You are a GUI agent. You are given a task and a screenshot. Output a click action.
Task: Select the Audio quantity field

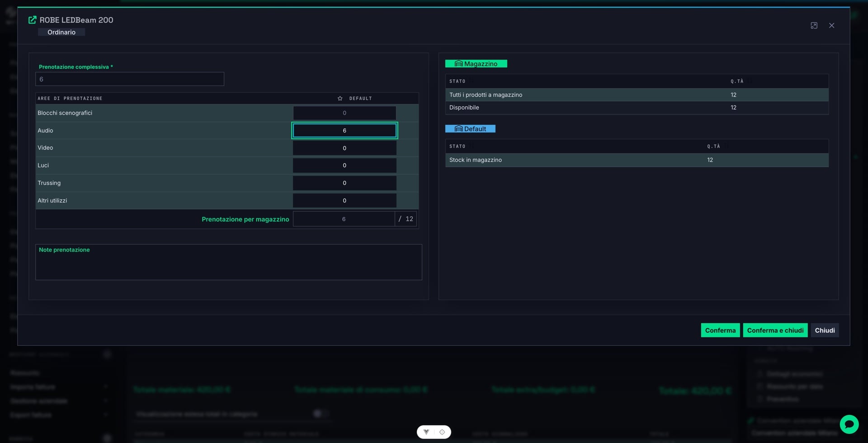point(344,131)
